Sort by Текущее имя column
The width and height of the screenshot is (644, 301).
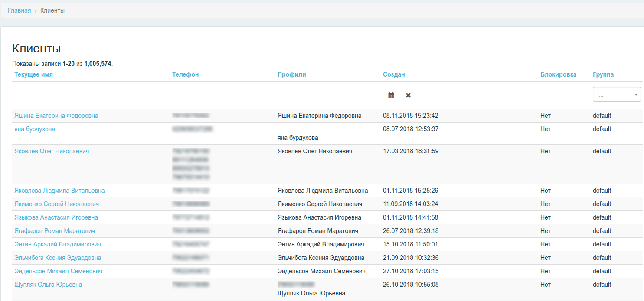[33, 74]
